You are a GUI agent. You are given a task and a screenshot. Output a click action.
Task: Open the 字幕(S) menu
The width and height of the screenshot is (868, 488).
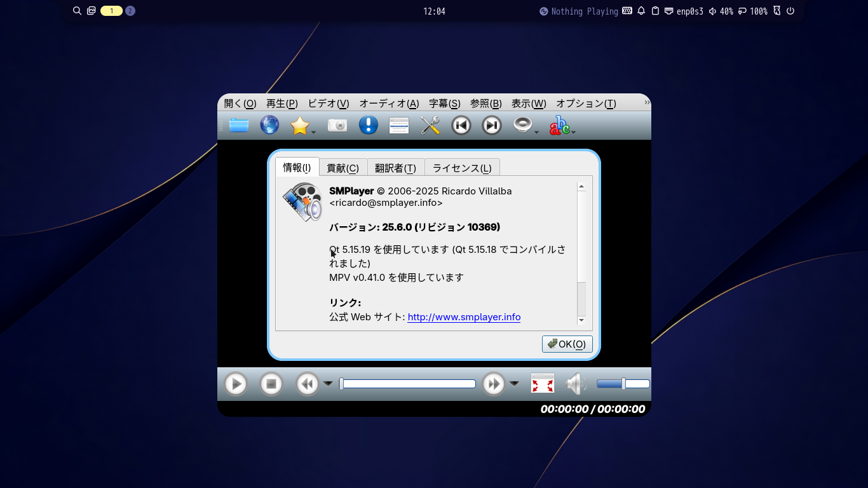tap(445, 104)
